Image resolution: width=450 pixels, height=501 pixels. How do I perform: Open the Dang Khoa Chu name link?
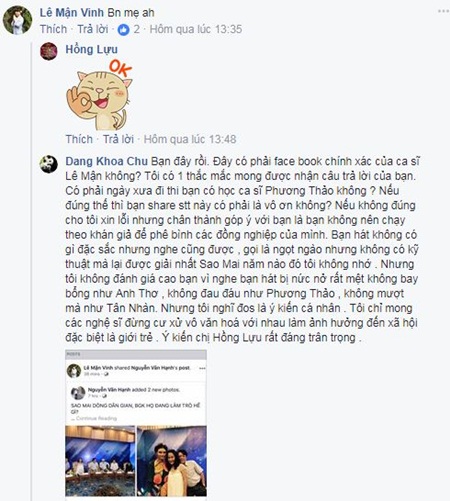coord(106,161)
